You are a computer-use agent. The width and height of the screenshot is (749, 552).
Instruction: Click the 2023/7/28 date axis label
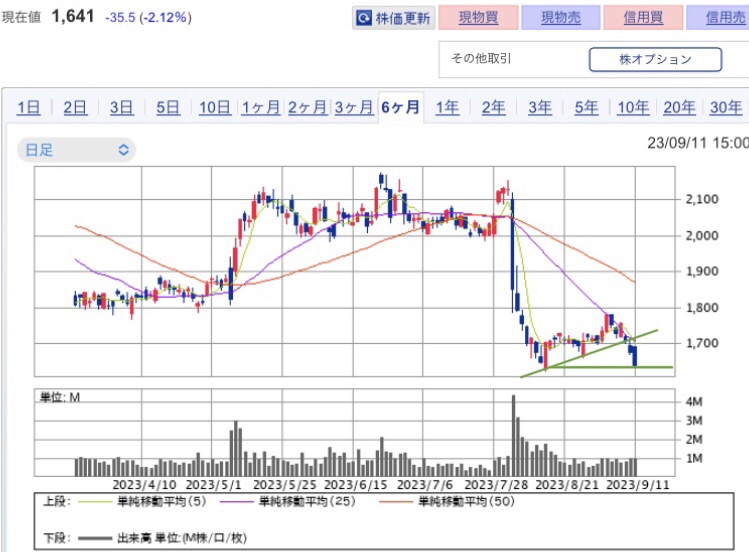pos(496,485)
